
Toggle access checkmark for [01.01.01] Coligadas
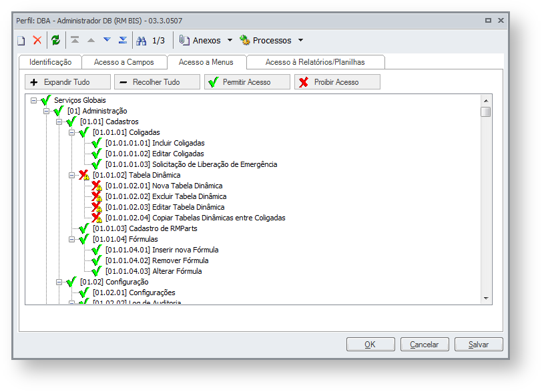click(x=84, y=132)
